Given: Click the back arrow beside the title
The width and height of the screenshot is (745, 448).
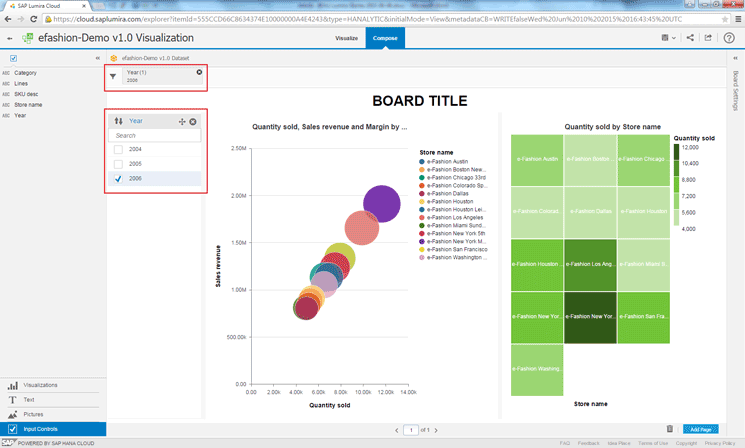Looking at the screenshot, I should [9, 39].
